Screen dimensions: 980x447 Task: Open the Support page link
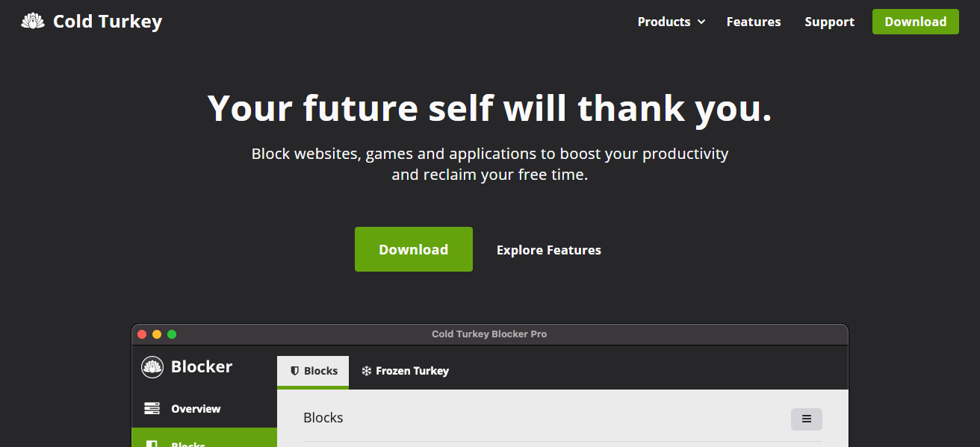tap(829, 22)
